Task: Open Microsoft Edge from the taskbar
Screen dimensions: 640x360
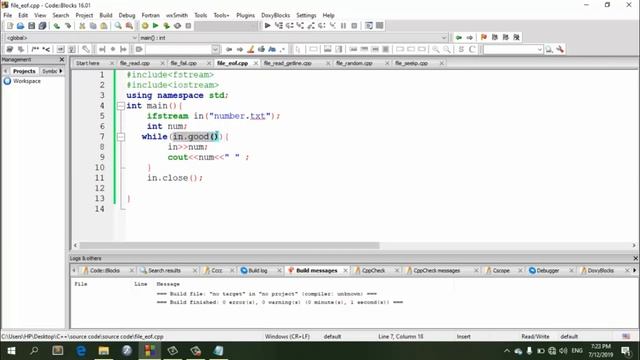Action: coord(81,351)
